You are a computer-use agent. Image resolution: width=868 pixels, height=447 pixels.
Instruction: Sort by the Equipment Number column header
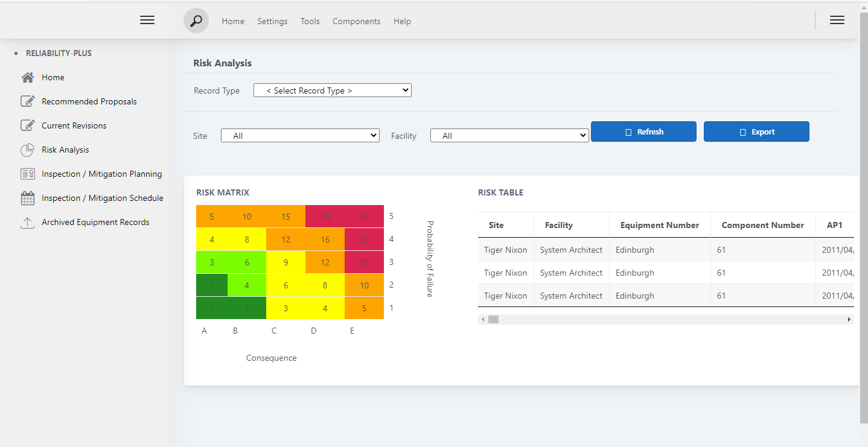pyautogui.click(x=659, y=225)
